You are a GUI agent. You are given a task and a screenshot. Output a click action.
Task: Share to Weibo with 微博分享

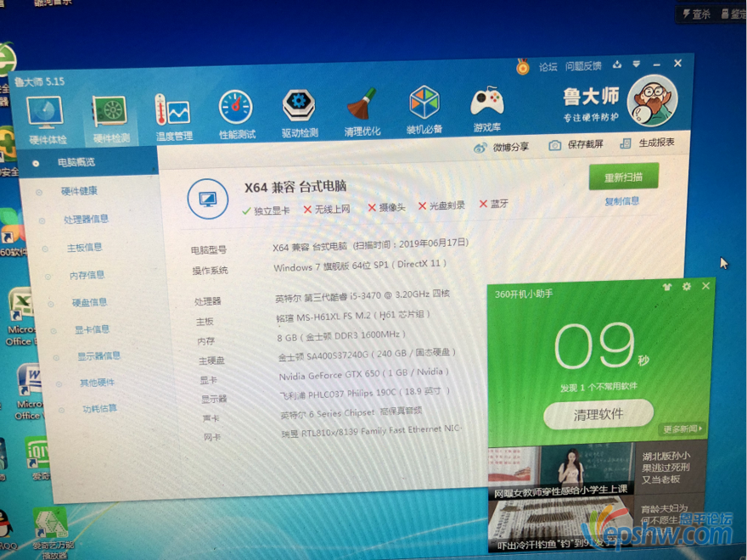point(501,147)
